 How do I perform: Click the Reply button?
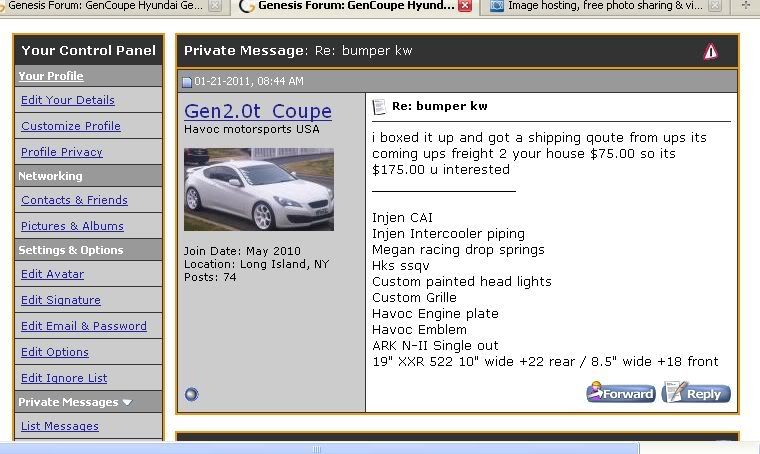pos(696,393)
